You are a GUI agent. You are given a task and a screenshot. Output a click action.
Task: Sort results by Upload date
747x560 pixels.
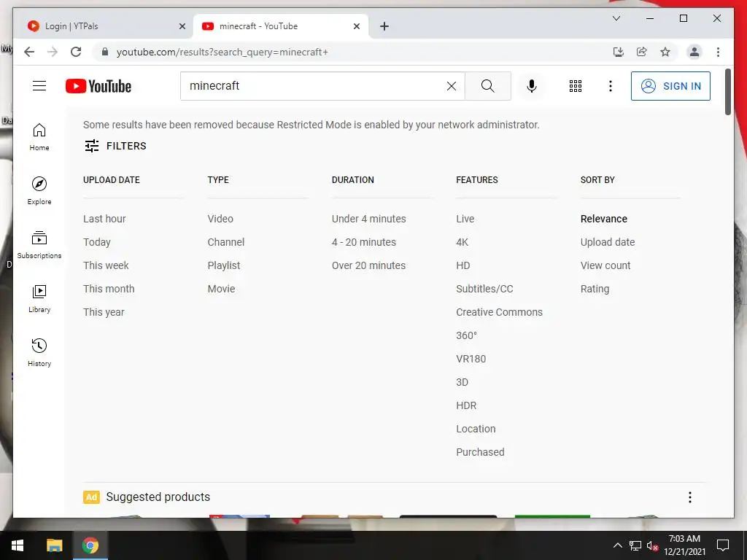(x=608, y=242)
